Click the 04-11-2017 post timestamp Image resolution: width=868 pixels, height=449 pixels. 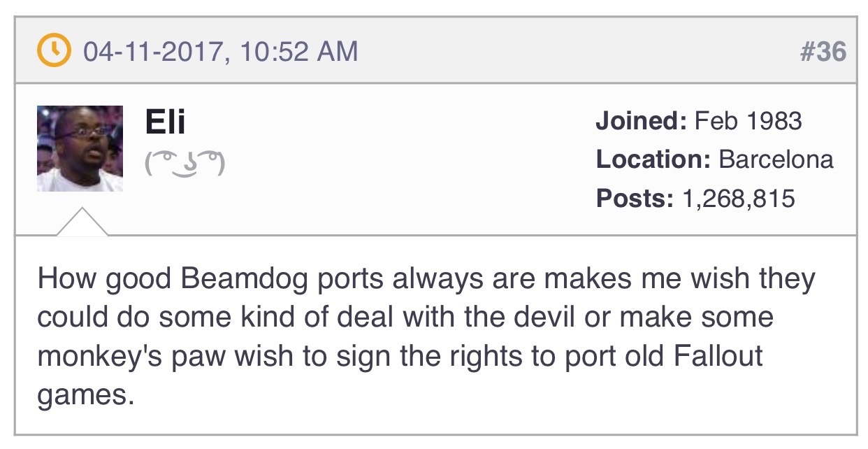click(x=154, y=52)
